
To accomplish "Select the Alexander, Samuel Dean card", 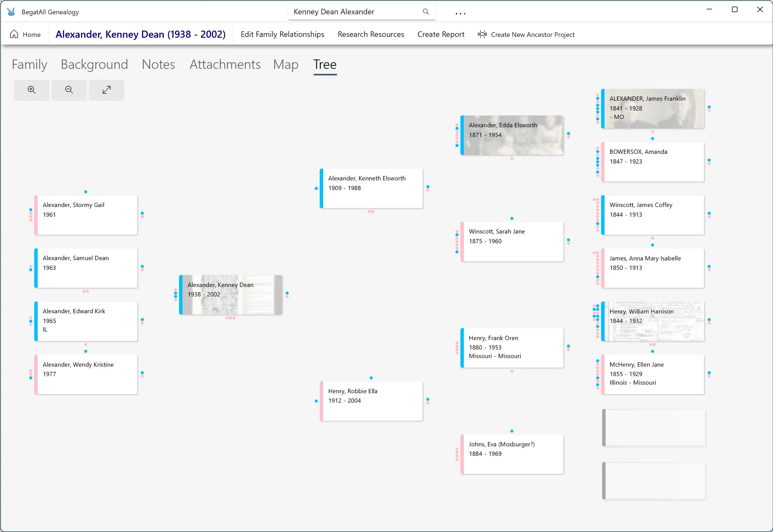I will click(x=86, y=268).
